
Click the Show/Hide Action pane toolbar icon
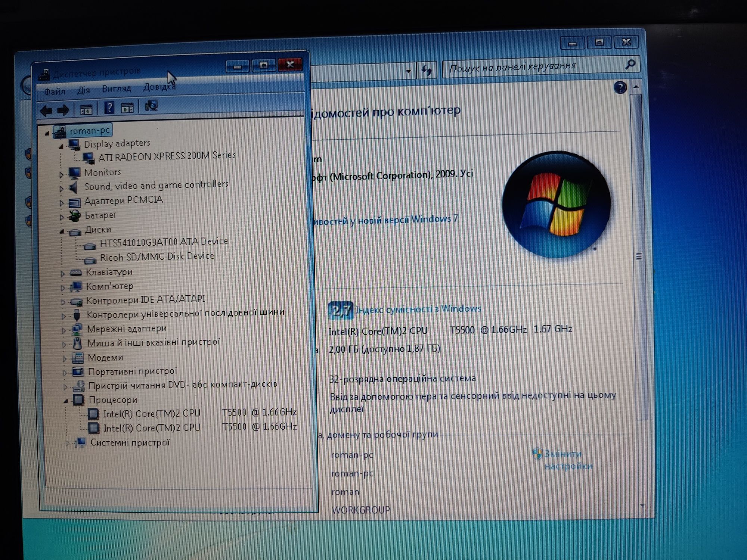(x=127, y=108)
